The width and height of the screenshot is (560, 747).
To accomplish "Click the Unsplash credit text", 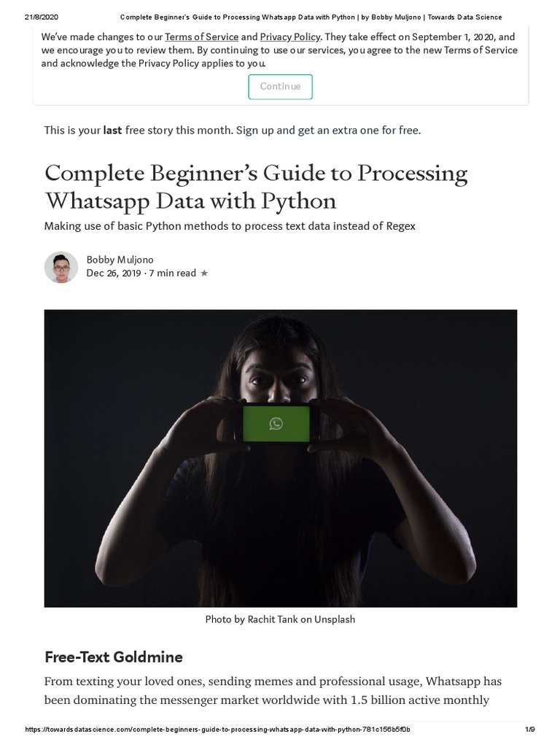I will 335,619.
